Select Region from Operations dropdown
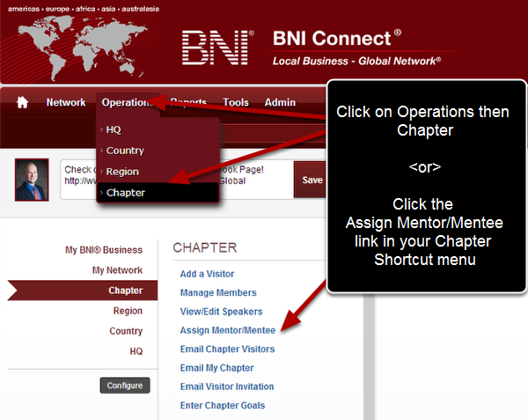Image resolution: width=528 pixels, height=420 pixels. point(122,172)
